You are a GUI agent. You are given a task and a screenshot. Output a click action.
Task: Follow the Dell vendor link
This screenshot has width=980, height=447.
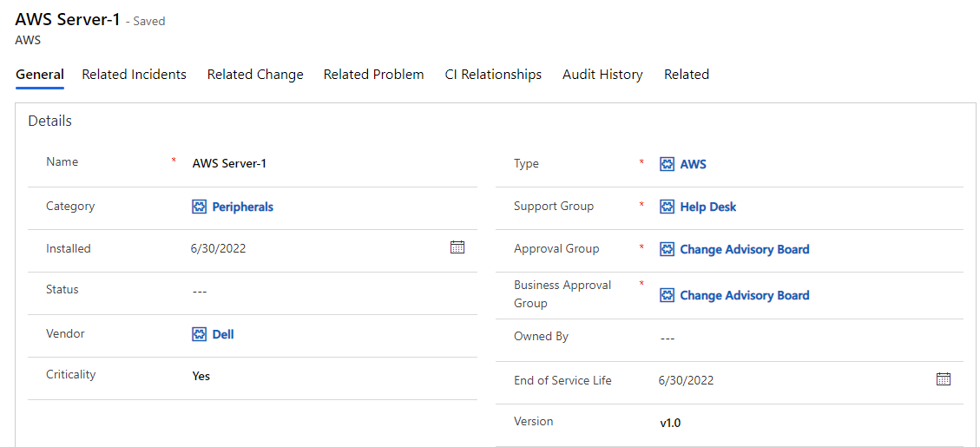point(223,334)
